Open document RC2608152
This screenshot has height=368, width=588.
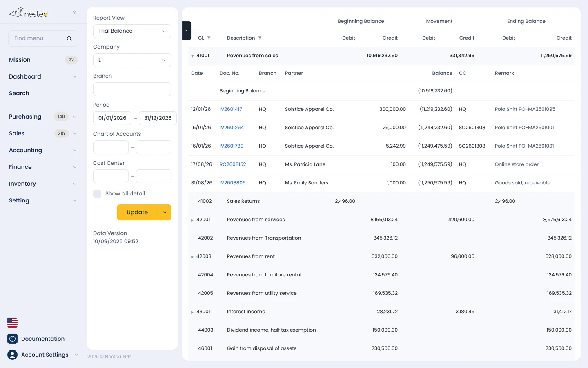point(233,164)
